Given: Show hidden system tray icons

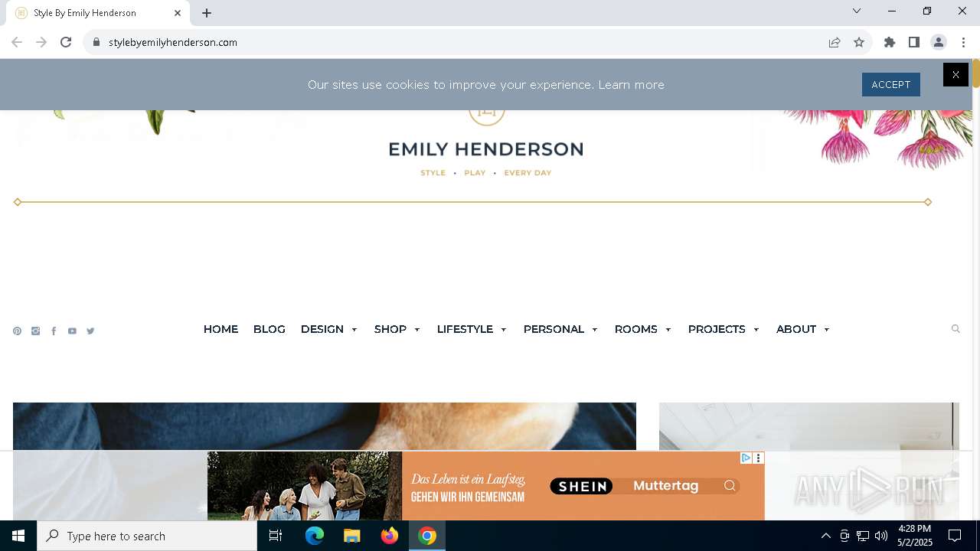Looking at the screenshot, I should pyautogui.click(x=825, y=536).
